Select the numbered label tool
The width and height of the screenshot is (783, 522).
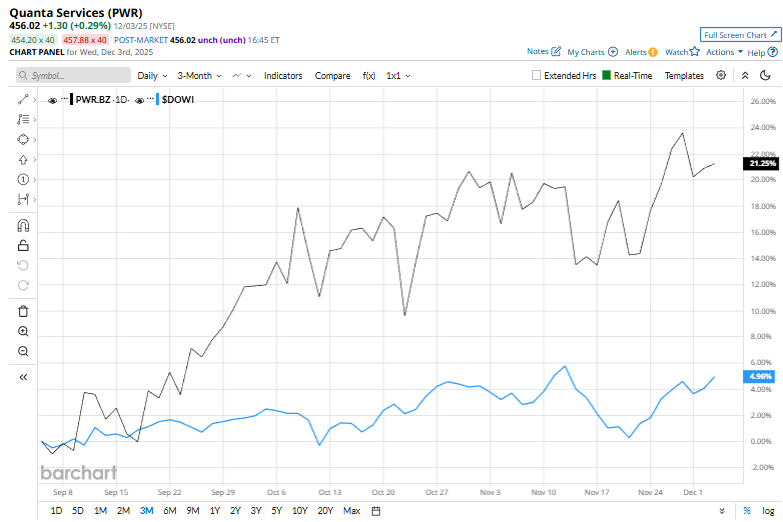[23, 179]
